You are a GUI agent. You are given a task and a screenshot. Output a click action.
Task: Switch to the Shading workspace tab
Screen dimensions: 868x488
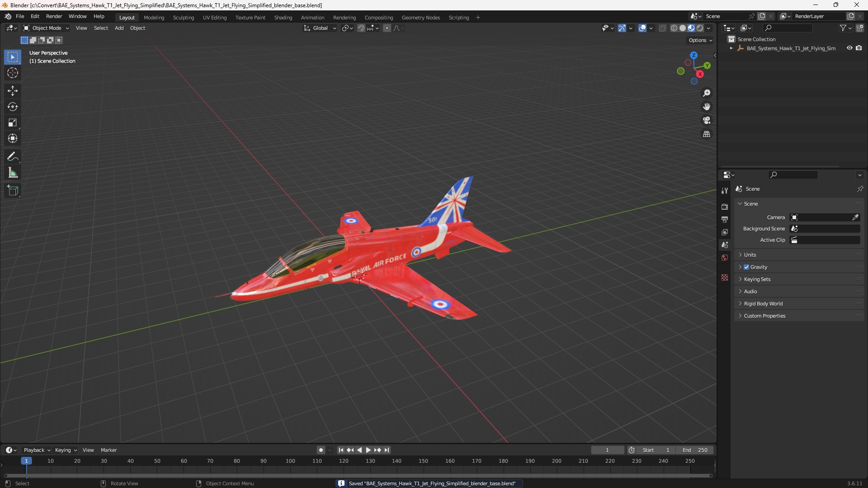[283, 18]
